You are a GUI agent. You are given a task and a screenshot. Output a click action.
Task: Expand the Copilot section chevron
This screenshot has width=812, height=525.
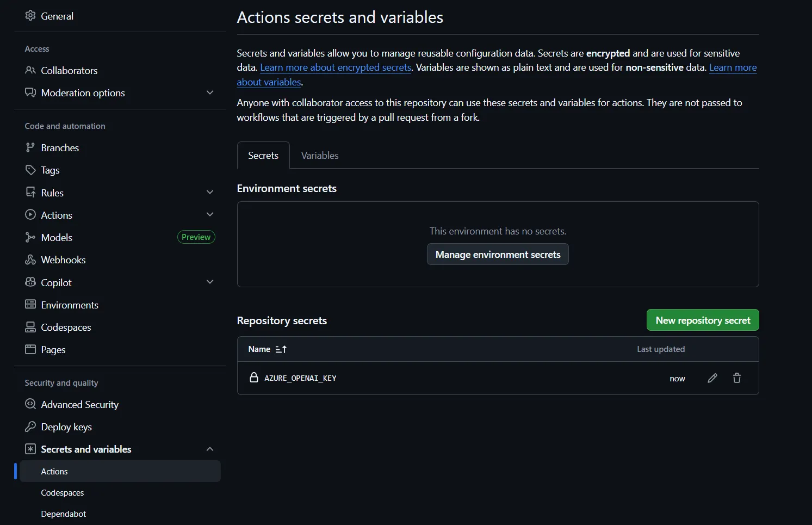point(210,282)
